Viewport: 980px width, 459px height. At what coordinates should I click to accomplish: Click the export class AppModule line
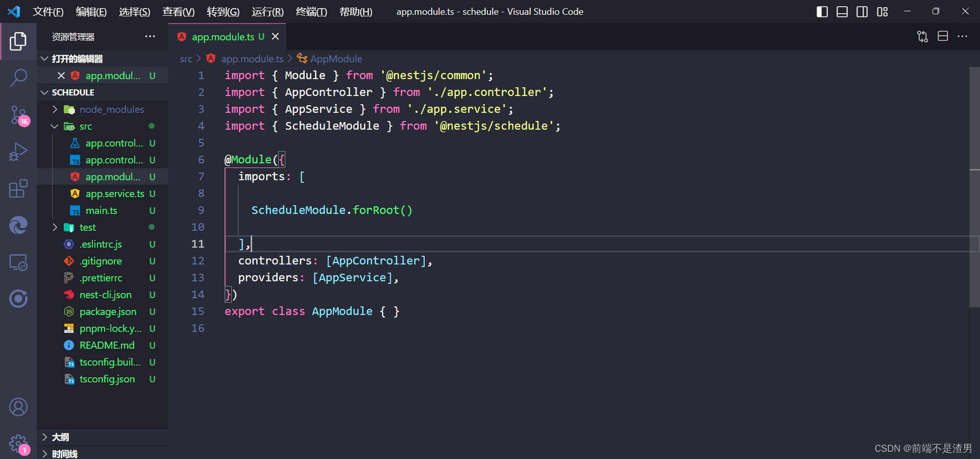[x=312, y=311]
